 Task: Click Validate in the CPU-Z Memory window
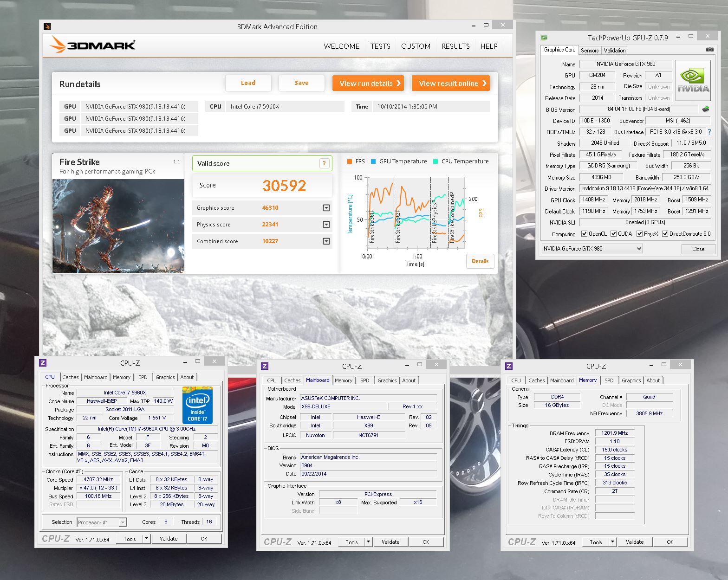[x=635, y=542]
